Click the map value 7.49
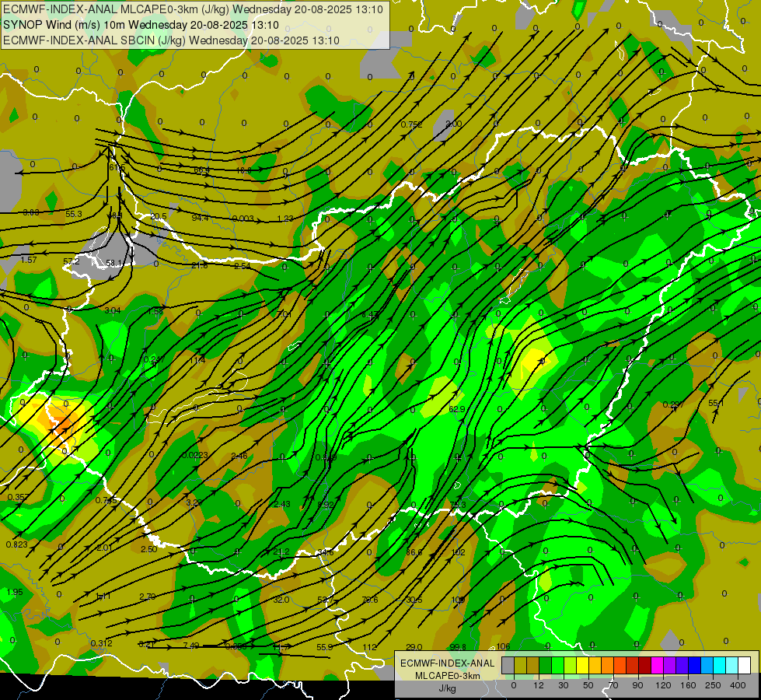 click(191, 646)
